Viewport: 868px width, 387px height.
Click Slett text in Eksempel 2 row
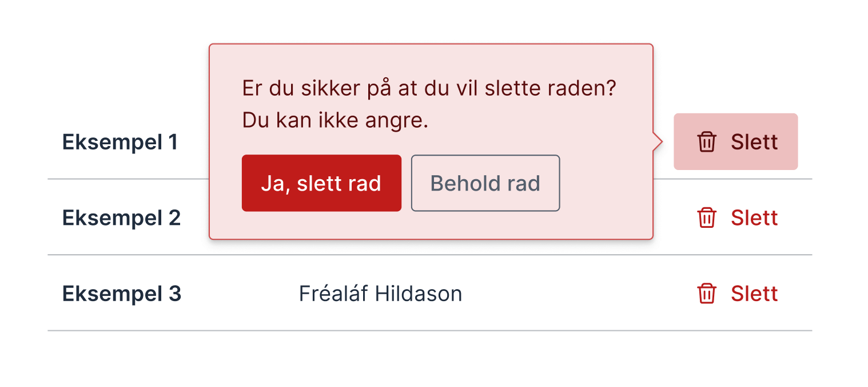(x=754, y=218)
